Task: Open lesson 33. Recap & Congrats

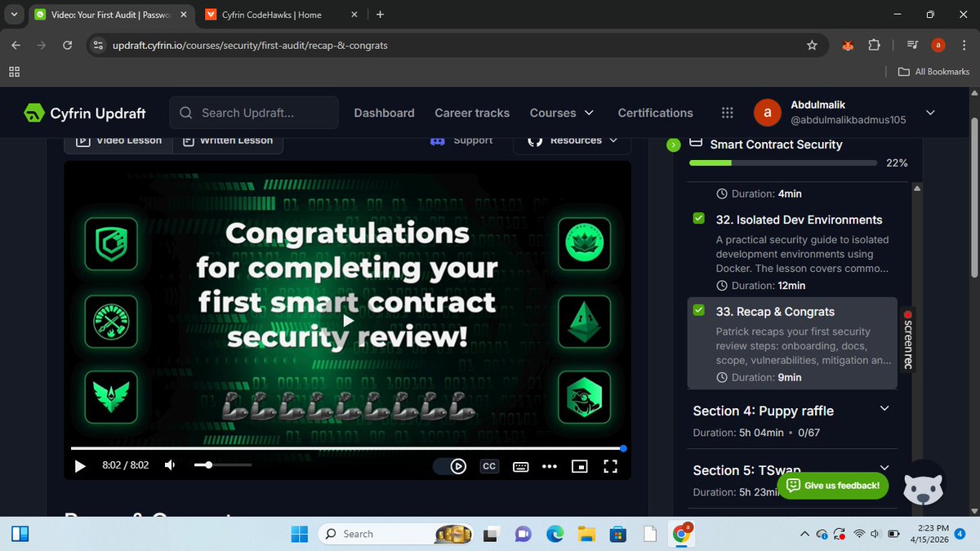Action: point(775,312)
